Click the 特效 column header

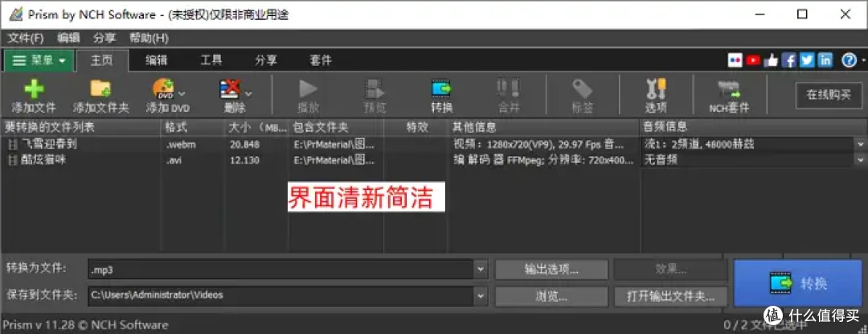tap(416, 127)
